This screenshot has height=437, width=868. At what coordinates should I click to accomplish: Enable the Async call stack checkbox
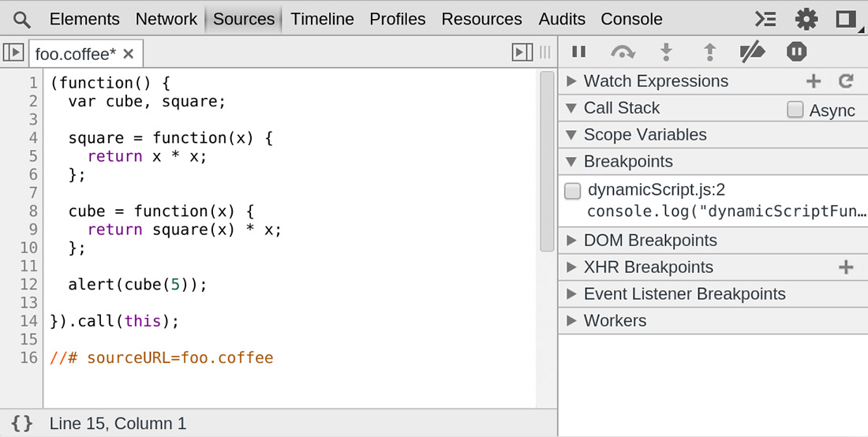[795, 110]
